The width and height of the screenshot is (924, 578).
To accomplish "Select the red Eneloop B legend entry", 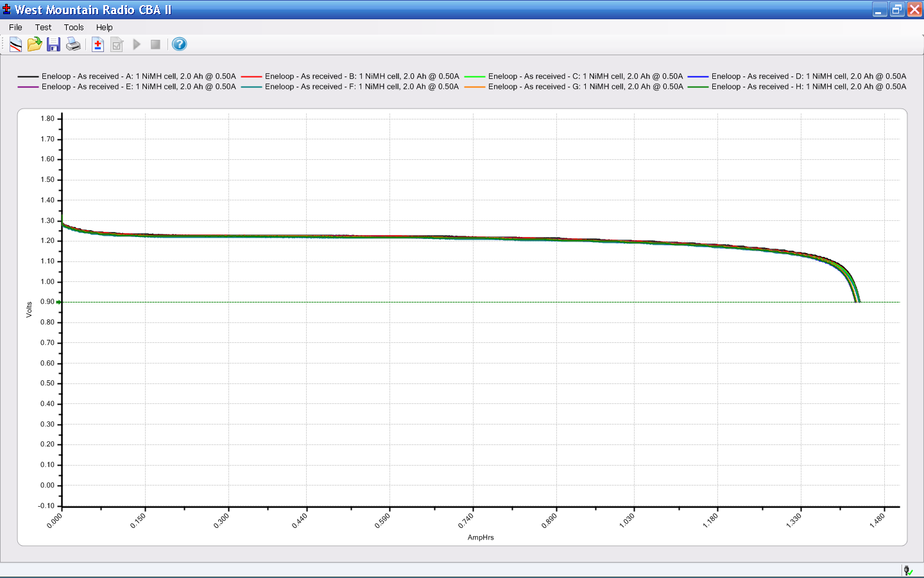I will [362, 76].
